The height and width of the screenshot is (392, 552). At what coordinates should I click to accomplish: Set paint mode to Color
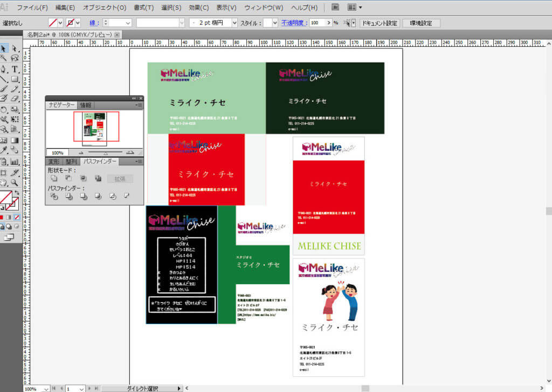click(2, 218)
